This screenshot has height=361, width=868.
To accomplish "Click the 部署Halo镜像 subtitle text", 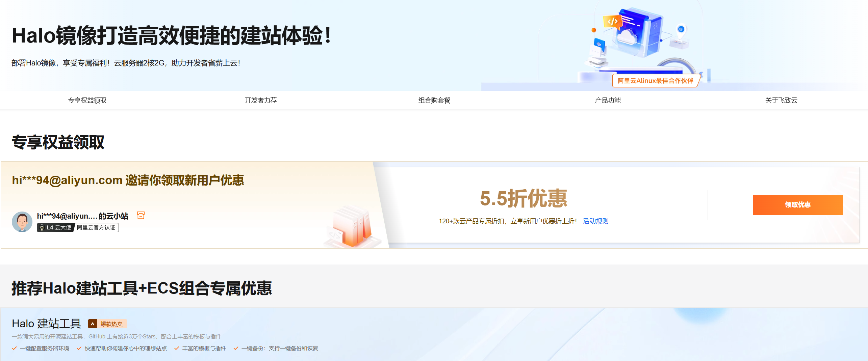I will tap(126, 63).
